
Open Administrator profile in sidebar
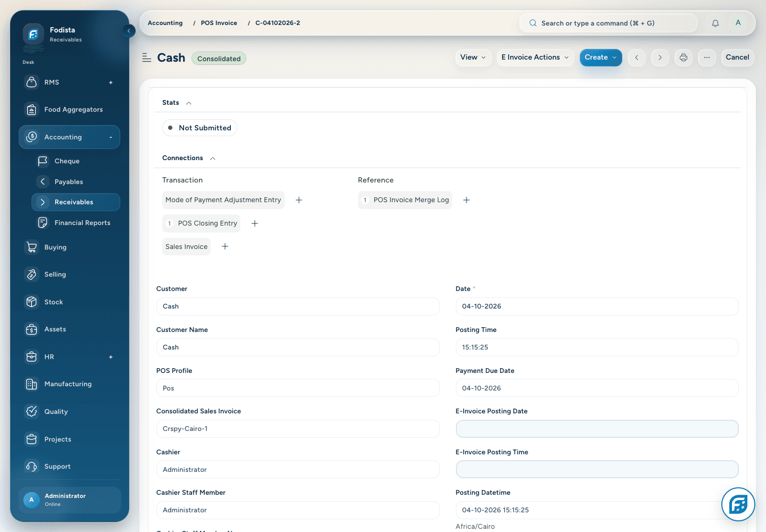70,500
